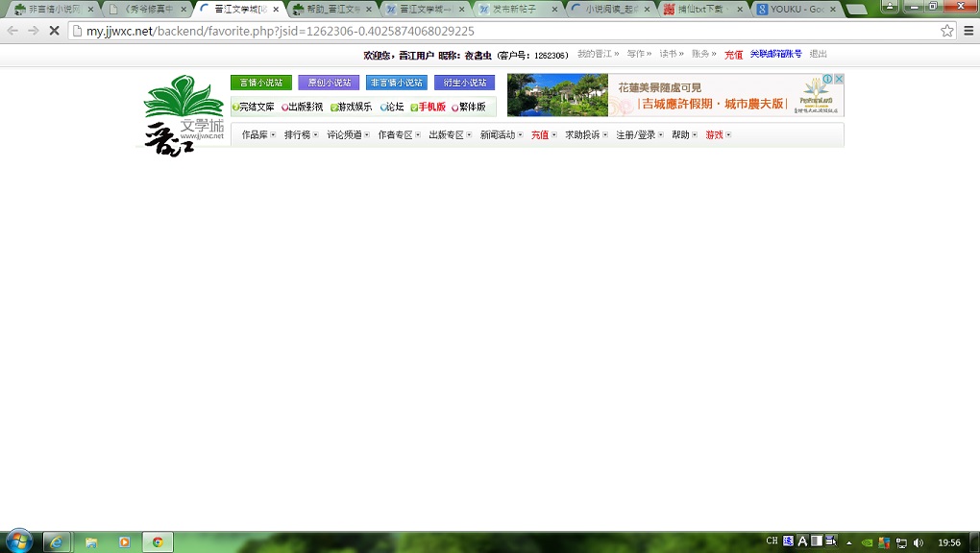Select the 完结文库 option

[x=256, y=108]
